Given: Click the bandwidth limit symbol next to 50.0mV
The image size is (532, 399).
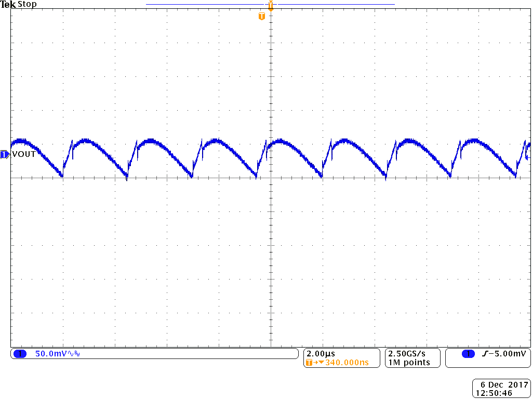Looking at the screenshot, I should coord(76,353).
